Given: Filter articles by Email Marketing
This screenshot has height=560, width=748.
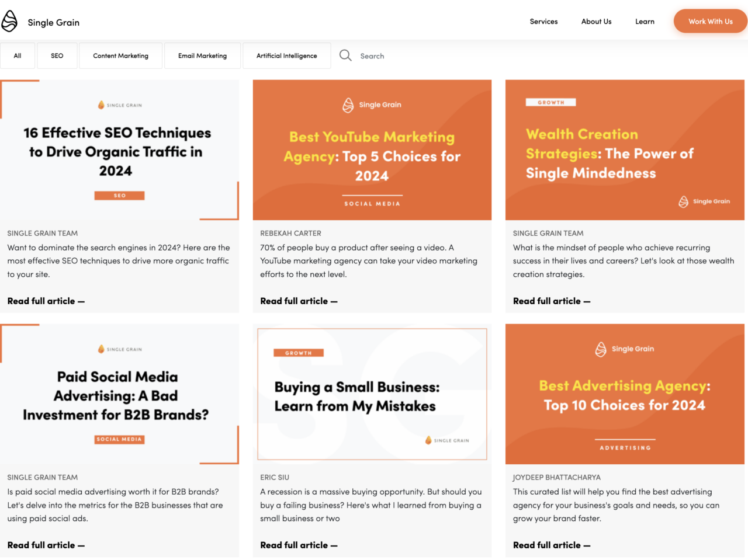Looking at the screenshot, I should [202, 56].
